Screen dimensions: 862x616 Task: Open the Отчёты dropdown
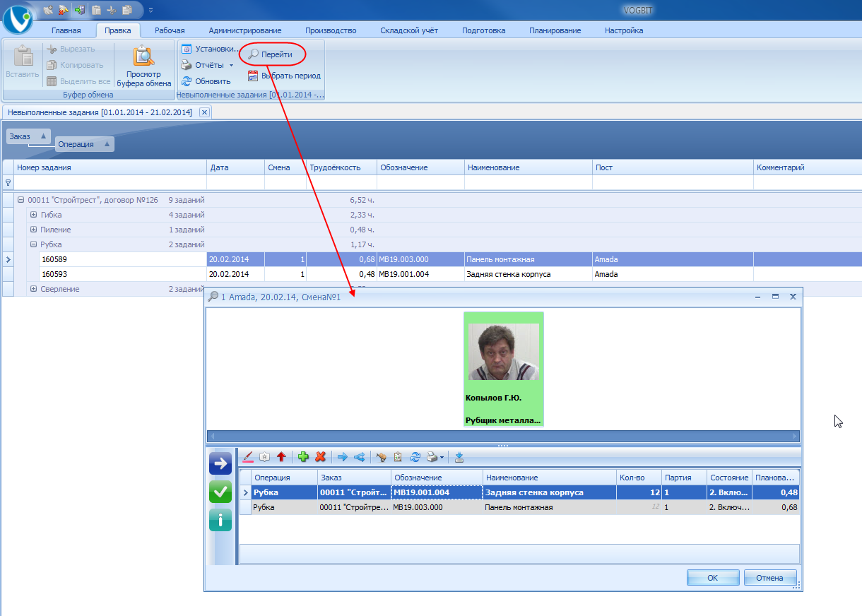(207, 65)
